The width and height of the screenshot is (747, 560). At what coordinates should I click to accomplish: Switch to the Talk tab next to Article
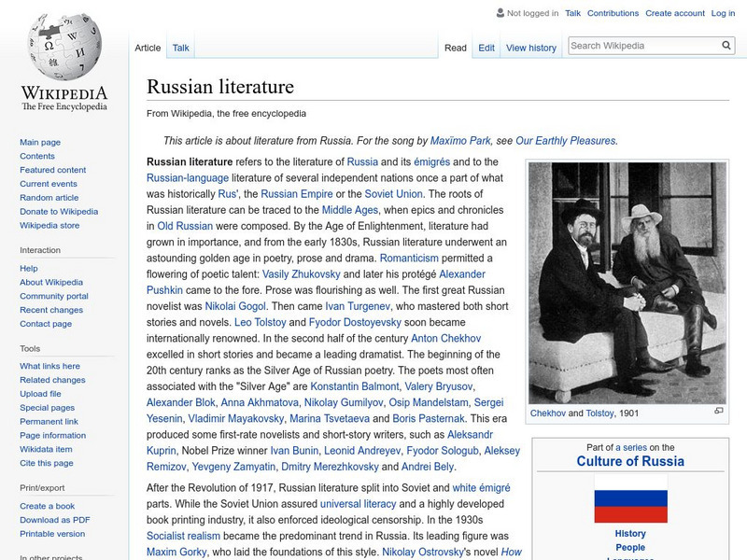pos(180,48)
